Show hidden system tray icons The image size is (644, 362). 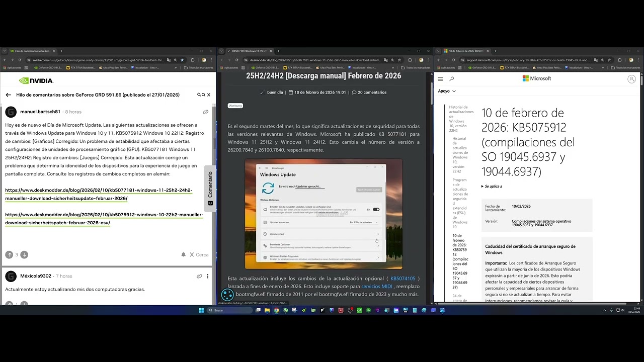coord(605,310)
